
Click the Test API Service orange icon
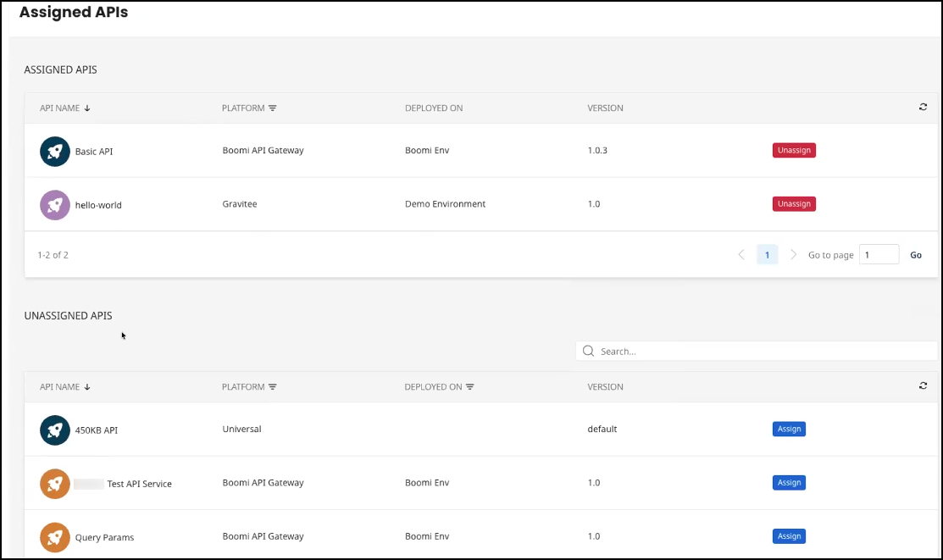(54, 483)
